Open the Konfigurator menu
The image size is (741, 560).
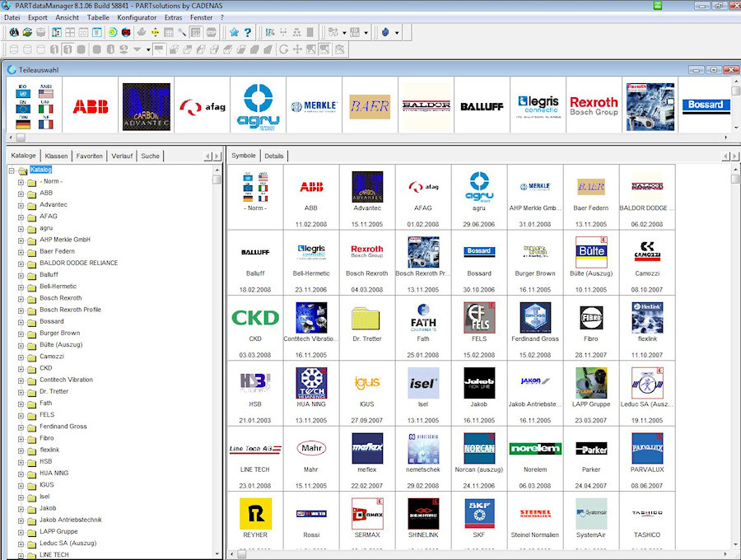coord(137,17)
